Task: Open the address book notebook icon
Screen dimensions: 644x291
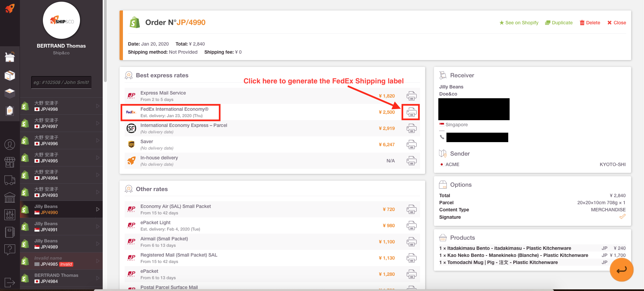Action: pyautogui.click(x=10, y=232)
